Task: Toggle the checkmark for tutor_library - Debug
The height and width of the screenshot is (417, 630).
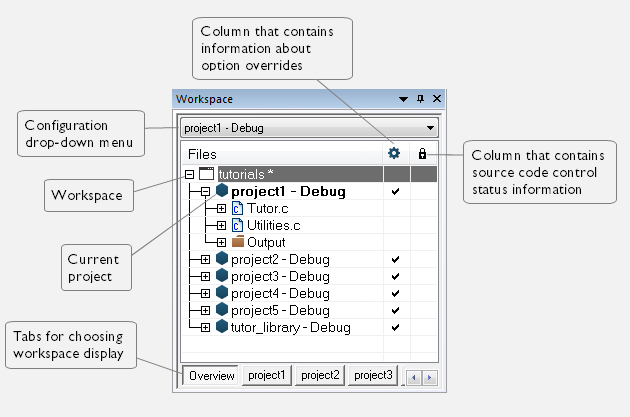Action: 396,327
